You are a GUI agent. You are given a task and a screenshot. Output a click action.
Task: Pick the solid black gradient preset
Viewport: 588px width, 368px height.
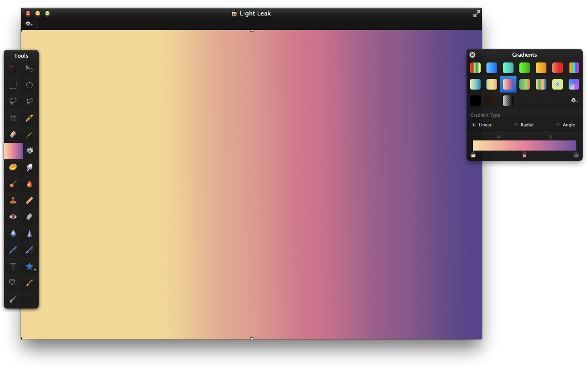[x=475, y=101]
